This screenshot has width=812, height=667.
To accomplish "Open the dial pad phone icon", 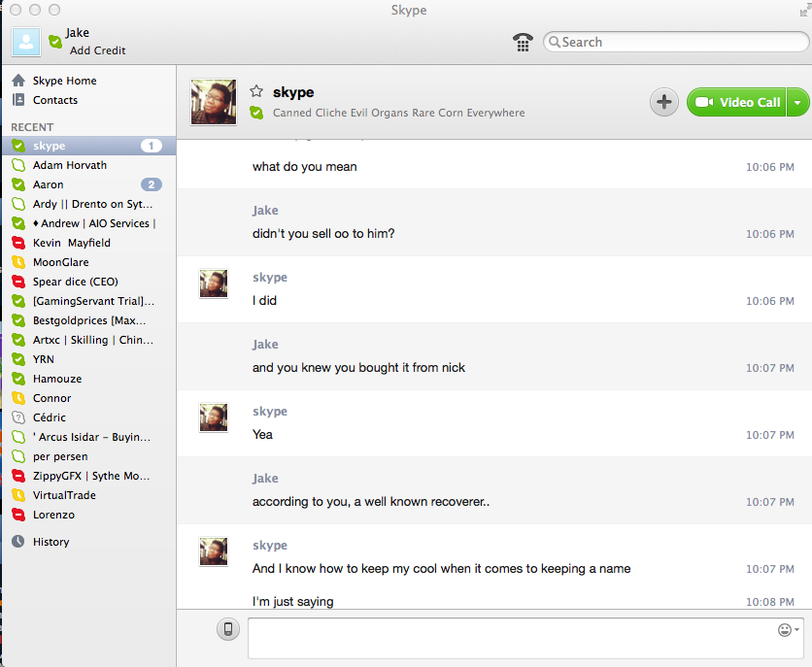I will point(523,42).
